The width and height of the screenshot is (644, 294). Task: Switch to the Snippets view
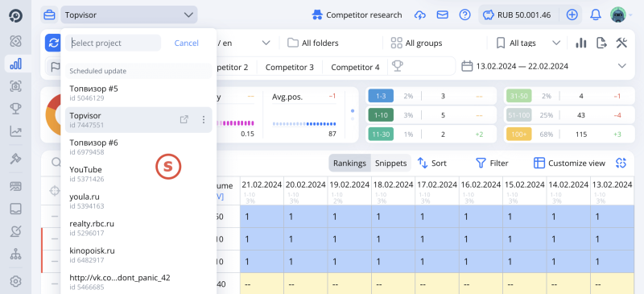pos(390,164)
